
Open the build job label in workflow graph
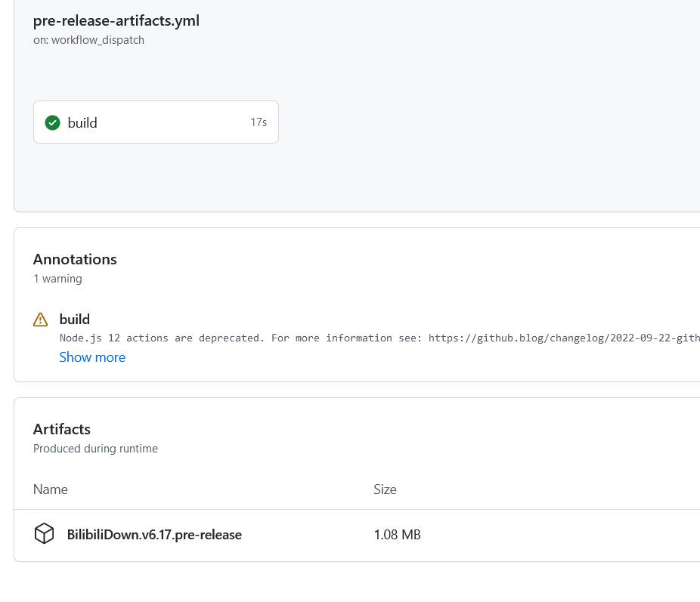82,122
